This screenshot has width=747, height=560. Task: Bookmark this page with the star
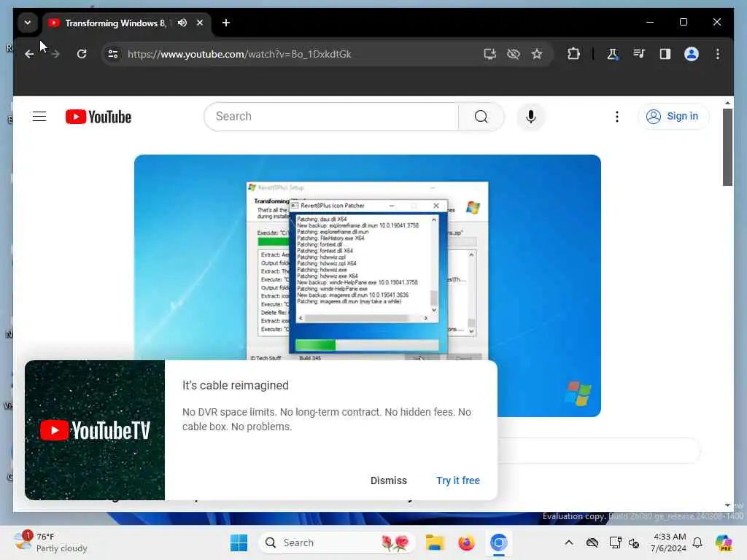tap(537, 54)
